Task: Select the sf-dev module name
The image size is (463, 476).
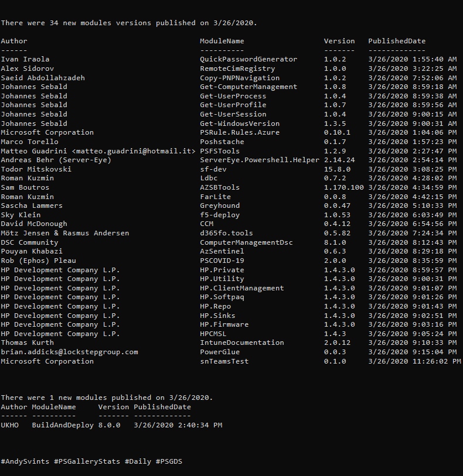Action: coord(213,169)
